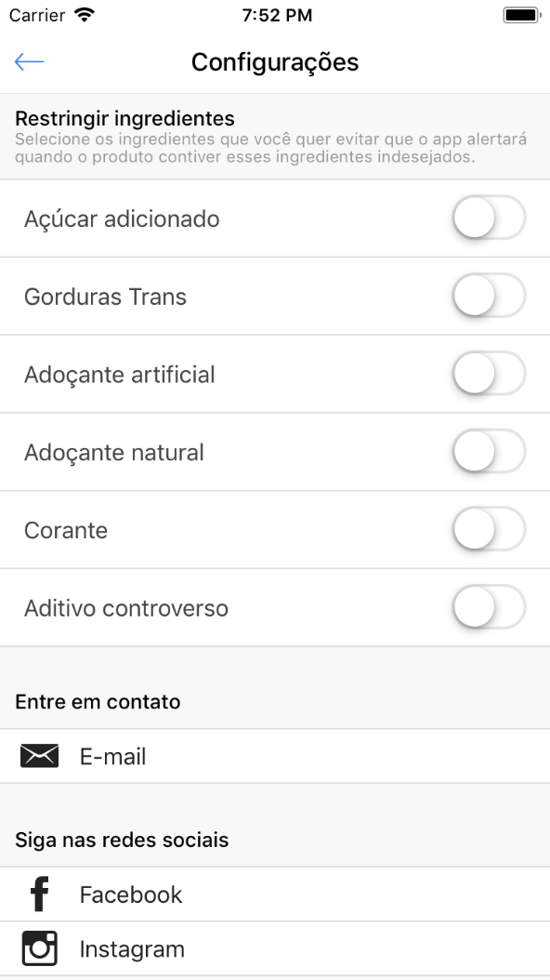The height and width of the screenshot is (980, 550).
Task: Tap the blue back arrow
Action: click(29, 61)
